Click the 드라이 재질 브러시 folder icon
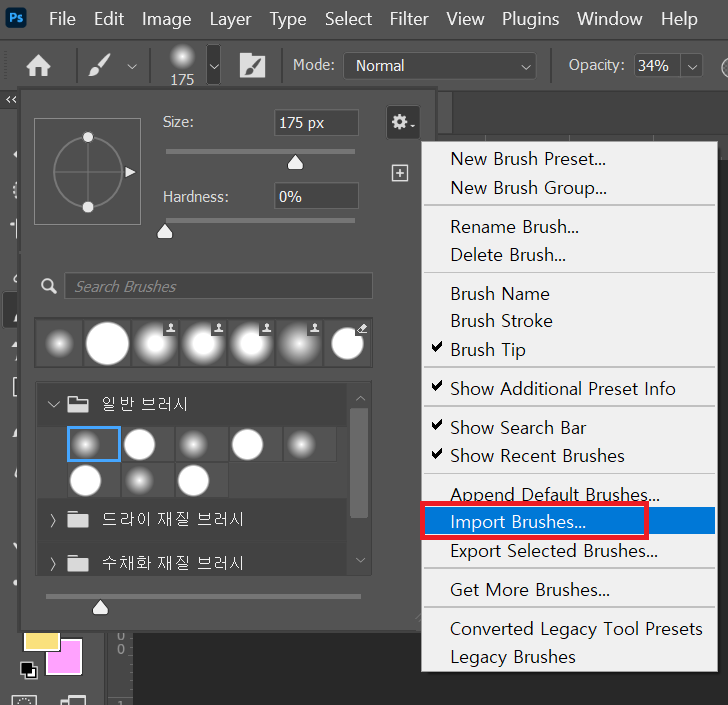The width and height of the screenshot is (728, 705). point(78,519)
